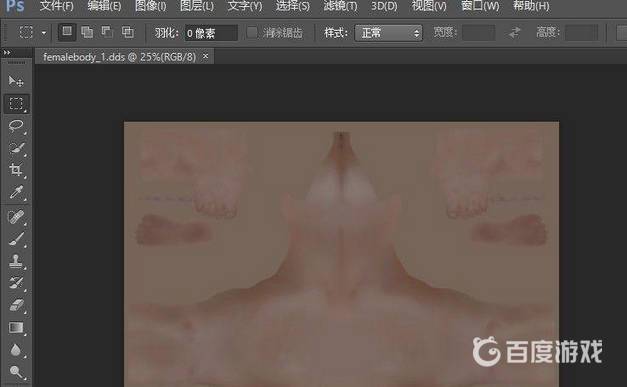Select the Lasso tool
The image size is (627, 387).
[x=16, y=126]
